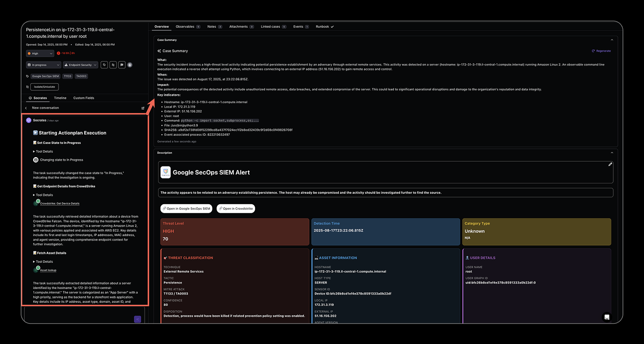The width and height of the screenshot is (644, 344).
Task: Switch to the Timeline tab
Action: point(60,98)
